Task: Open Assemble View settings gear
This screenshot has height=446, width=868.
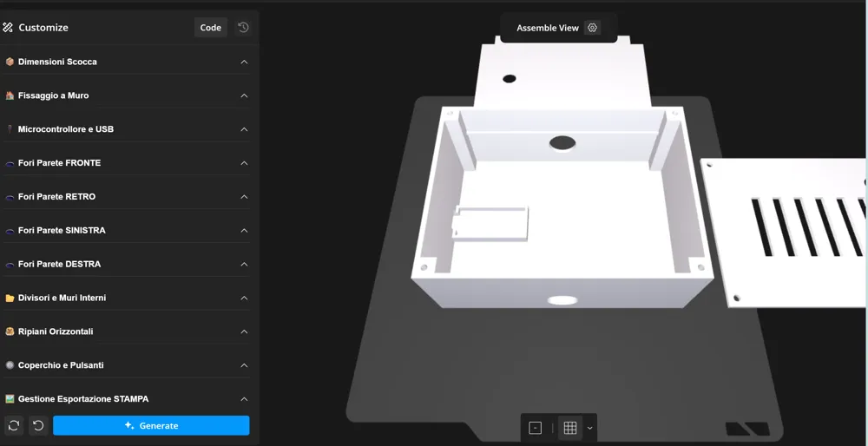Action: pos(592,28)
